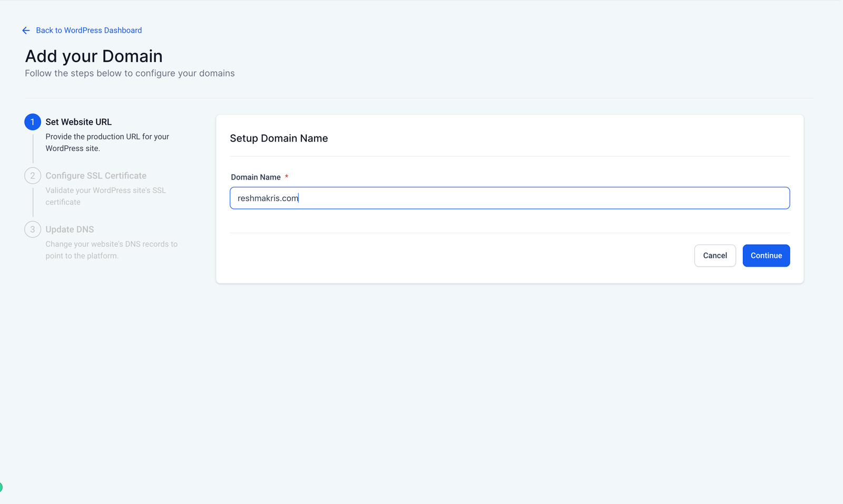
Task: Focus the Domain Name input field
Action: click(x=509, y=198)
